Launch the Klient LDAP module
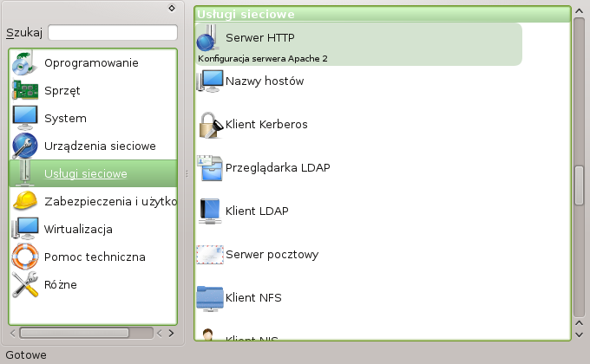 [256, 211]
